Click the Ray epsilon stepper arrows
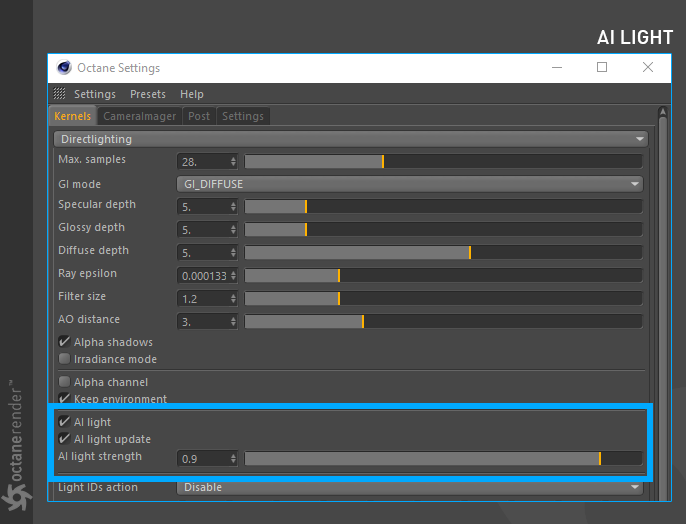This screenshot has width=686, height=524. click(233, 276)
